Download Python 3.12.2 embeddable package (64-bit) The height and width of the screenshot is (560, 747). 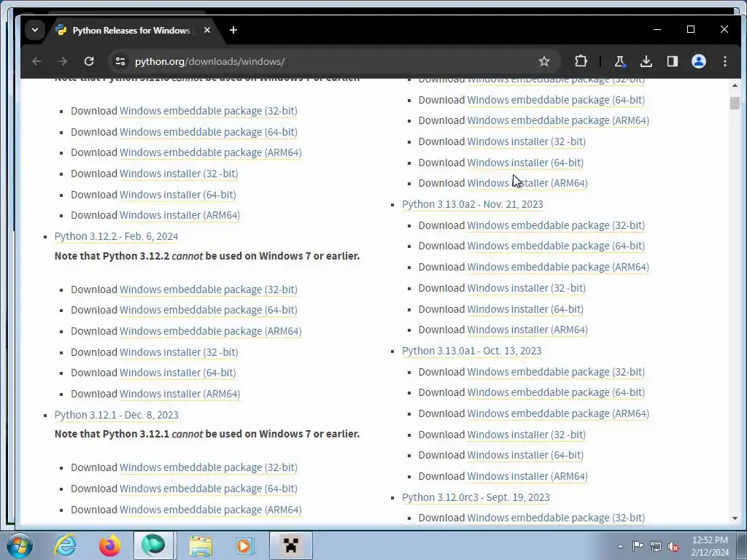pos(208,310)
